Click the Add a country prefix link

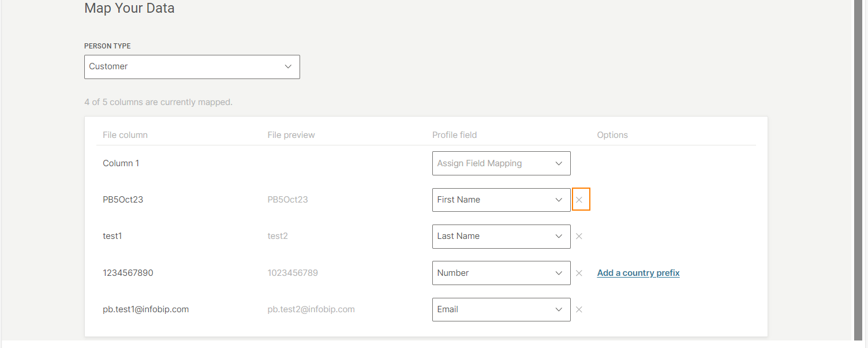[638, 273]
